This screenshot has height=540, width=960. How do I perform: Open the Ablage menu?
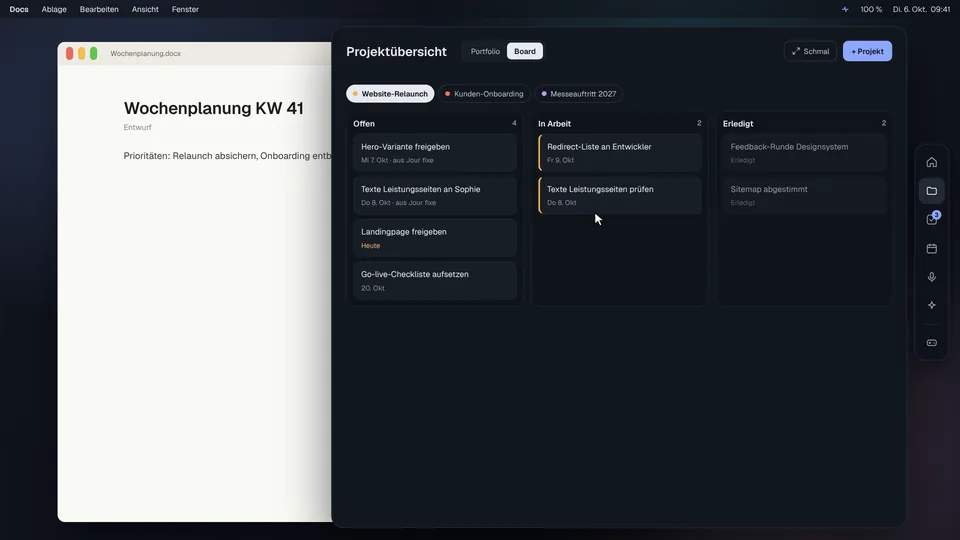(54, 9)
